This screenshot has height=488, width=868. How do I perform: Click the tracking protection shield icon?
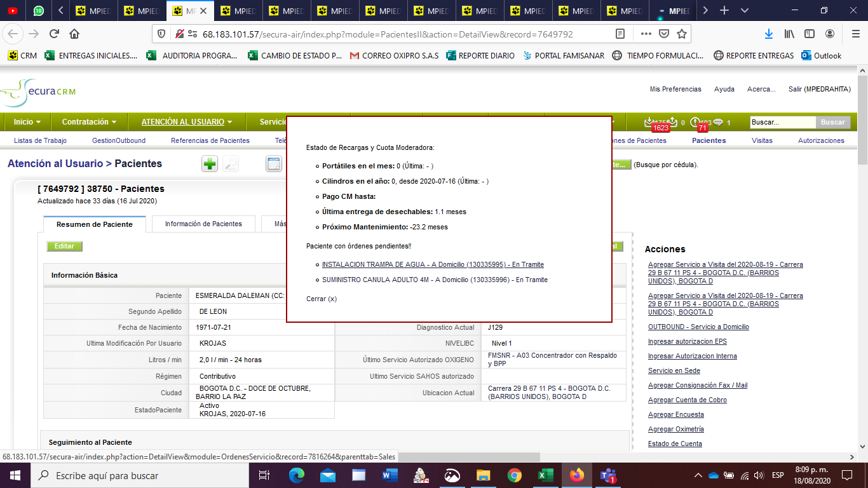(161, 34)
